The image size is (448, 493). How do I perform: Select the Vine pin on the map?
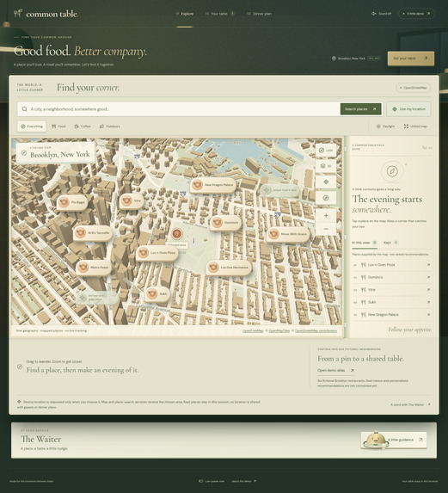click(132, 200)
